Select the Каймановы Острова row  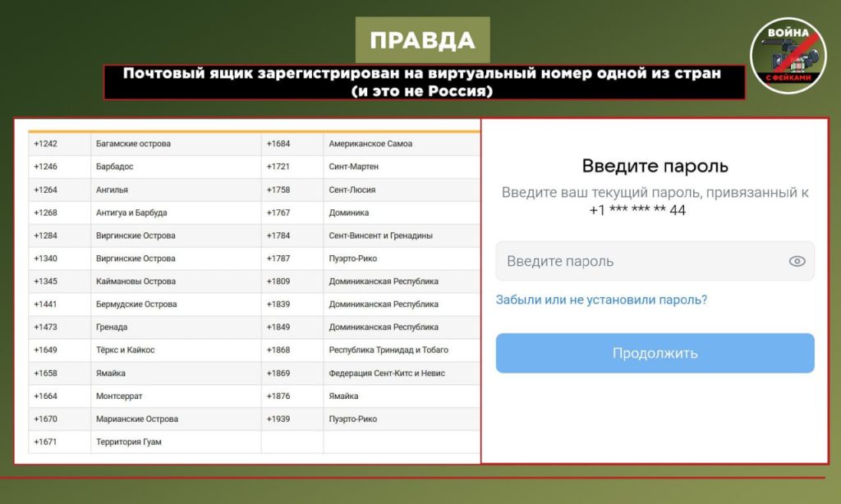(136, 282)
